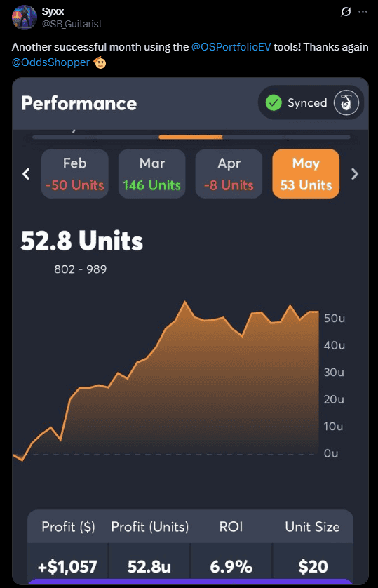
Task: Click the green Synced checkmark icon
Action: [274, 102]
